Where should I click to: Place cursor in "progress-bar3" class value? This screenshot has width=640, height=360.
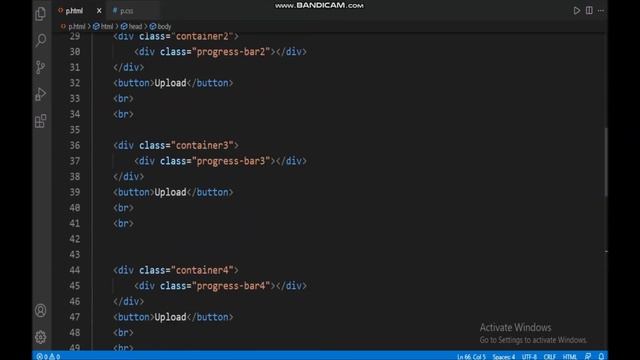coord(231,161)
